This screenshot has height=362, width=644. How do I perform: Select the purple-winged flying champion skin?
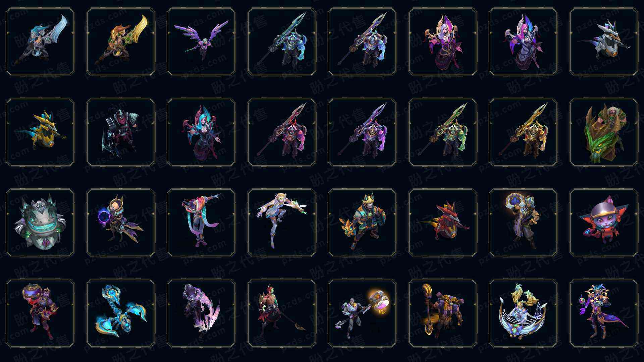[x=201, y=42]
